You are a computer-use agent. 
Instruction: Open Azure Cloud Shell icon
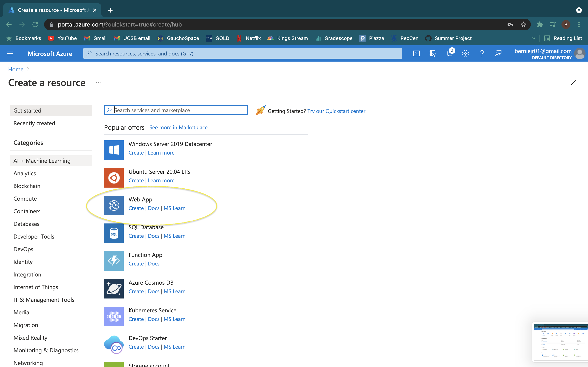click(x=416, y=53)
